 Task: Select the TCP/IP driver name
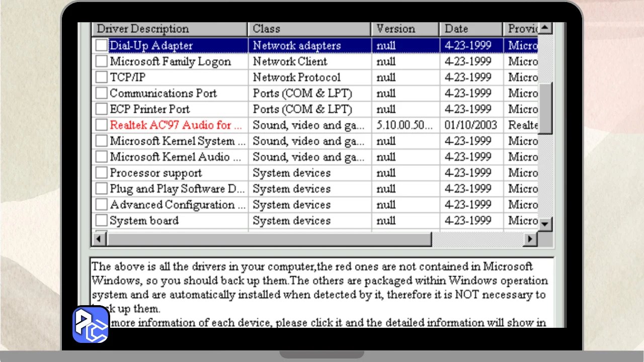click(x=128, y=77)
